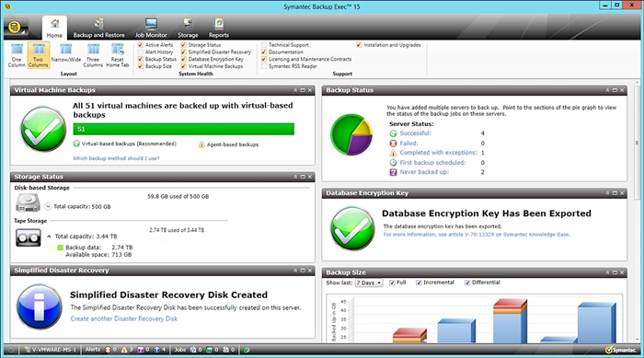This screenshot has width=644, height=358.
Task: Switch to the Backup and Restore tab
Action: click(98, 28)
